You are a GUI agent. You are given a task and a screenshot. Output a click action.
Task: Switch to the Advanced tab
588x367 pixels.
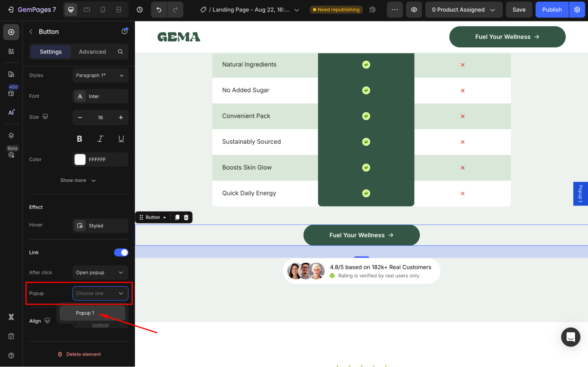tap(92, 52)
